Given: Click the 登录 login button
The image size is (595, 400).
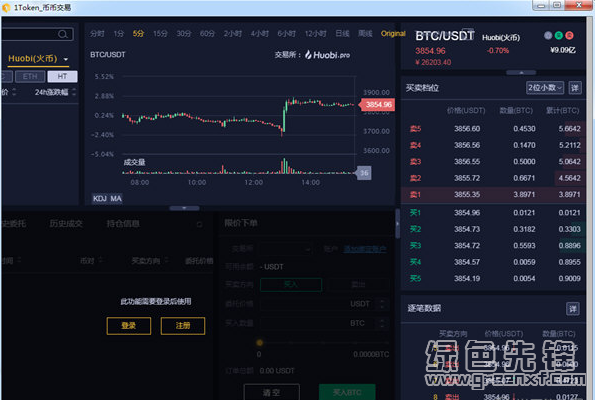Looking at the screenshot, I should pyautogui.click(x=129, y=326).
